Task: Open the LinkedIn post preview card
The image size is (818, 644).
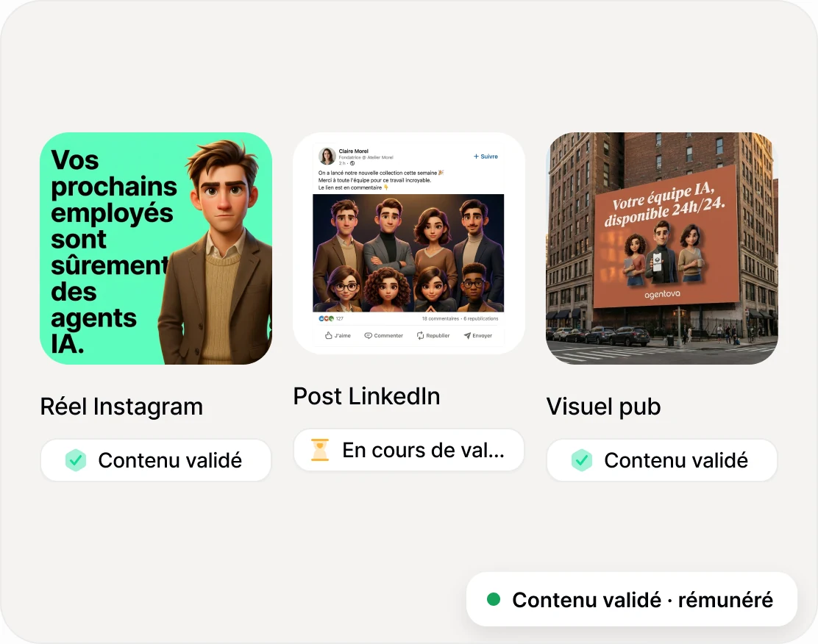Action: tap(409, 243)
